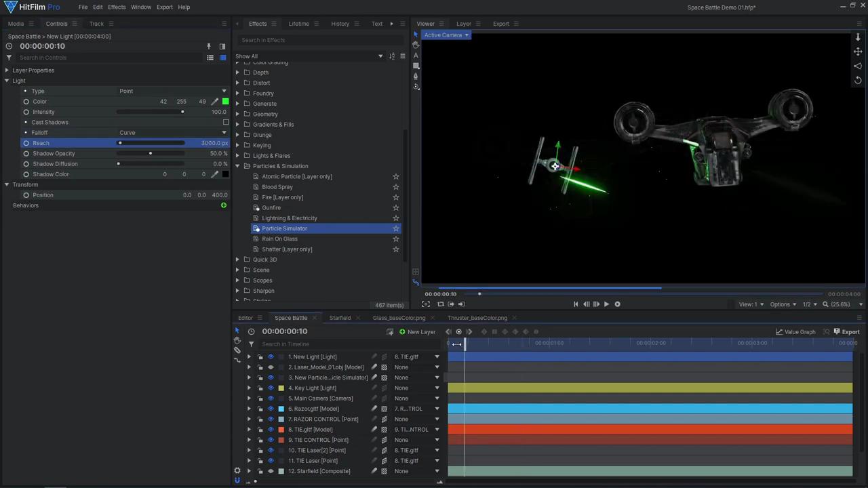This screenshot has width=868, height=488.
Task: Open the Falloff dropdown showing Curve
Action: [172, 133]
